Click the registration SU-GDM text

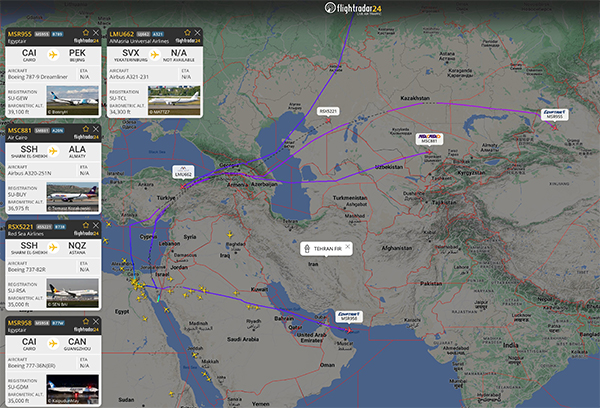coord(18,387)
